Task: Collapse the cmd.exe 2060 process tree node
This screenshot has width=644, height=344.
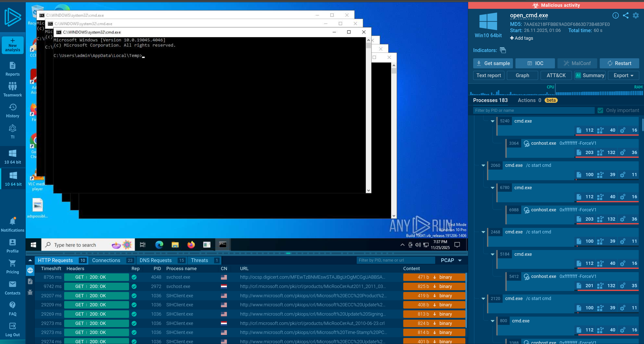Action: (483, 165)
